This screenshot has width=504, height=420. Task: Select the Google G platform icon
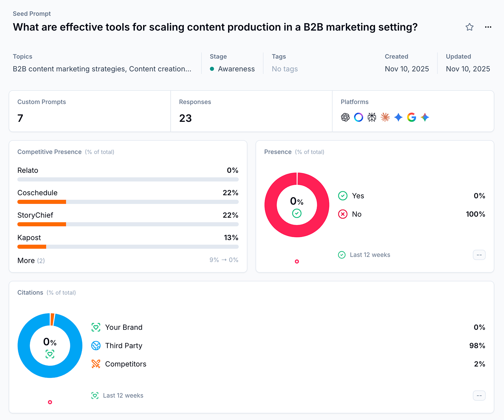click(411, 117)
